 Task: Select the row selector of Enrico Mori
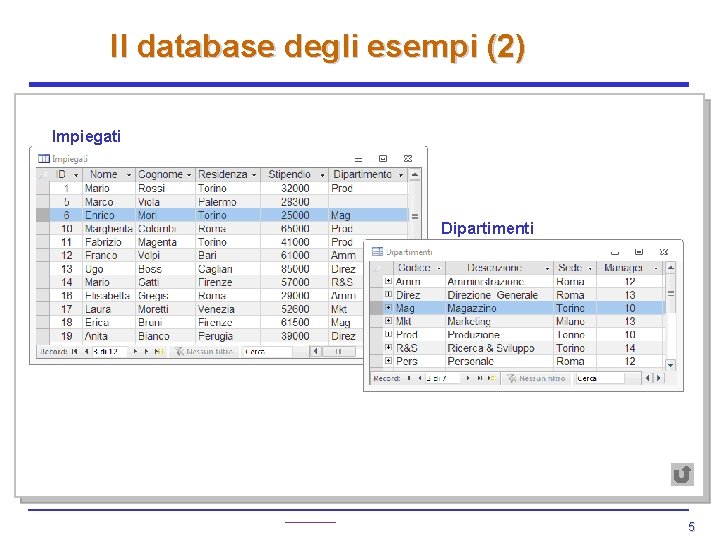[43, 215]
